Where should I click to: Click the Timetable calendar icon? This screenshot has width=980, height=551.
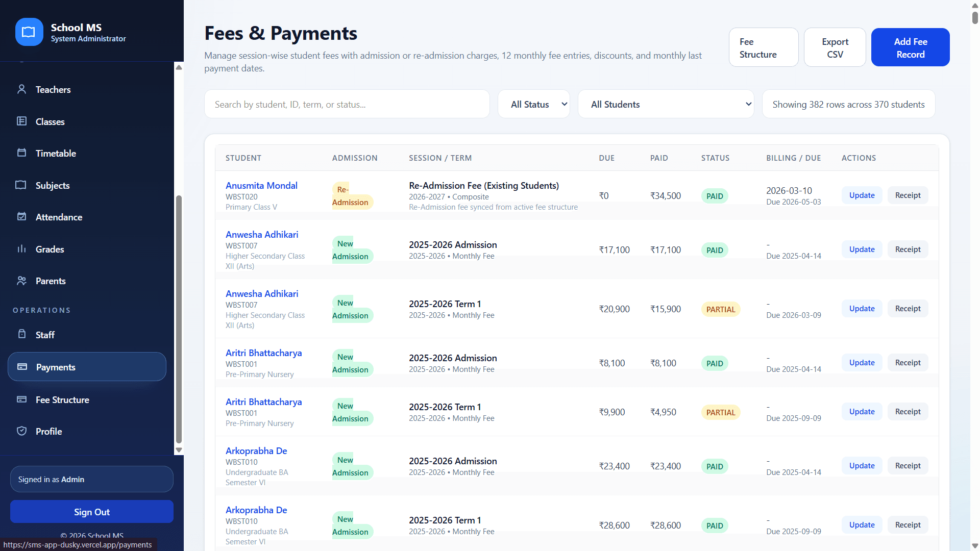click(x=21, y=153)
